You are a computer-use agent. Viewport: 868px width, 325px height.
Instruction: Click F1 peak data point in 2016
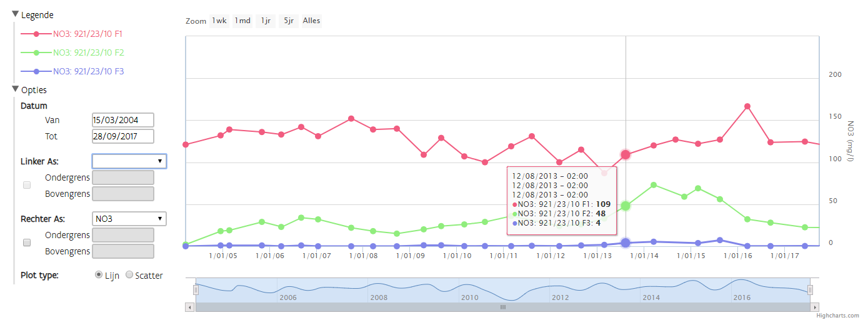point(747,106)
